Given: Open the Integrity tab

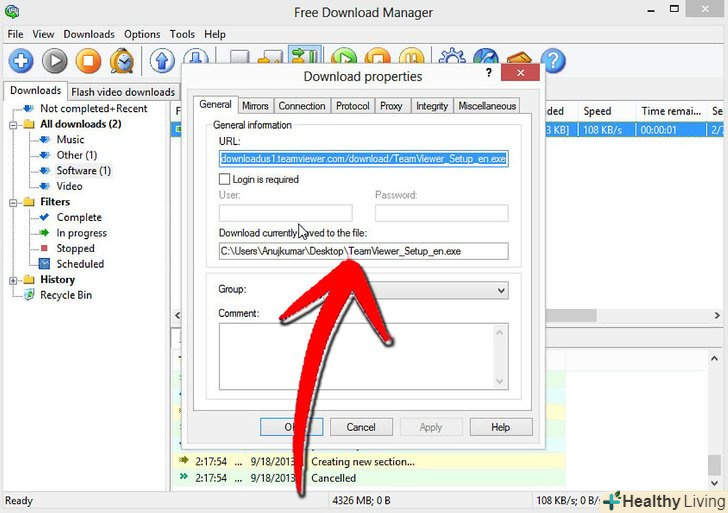Looking at the screenshot, I should (432, 106).
